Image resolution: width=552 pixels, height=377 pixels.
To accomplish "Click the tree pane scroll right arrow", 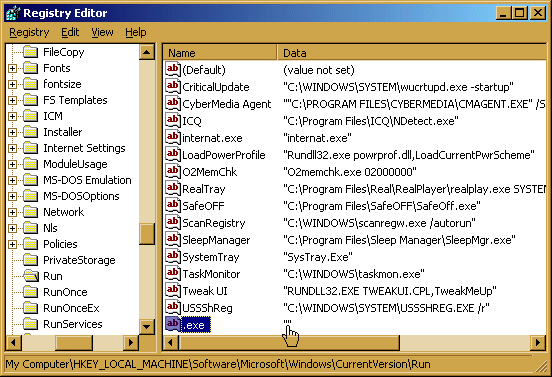I will coord(131,342).
